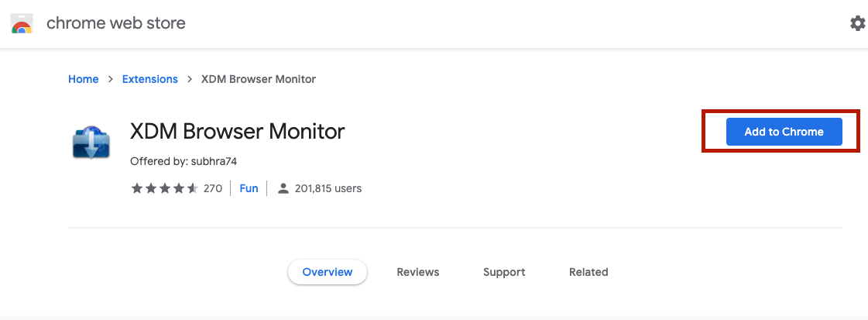Go to the Home breadcrumb link
Image resolution: width=868 pixels, height=320 pixels.
[x=84, y=79]
